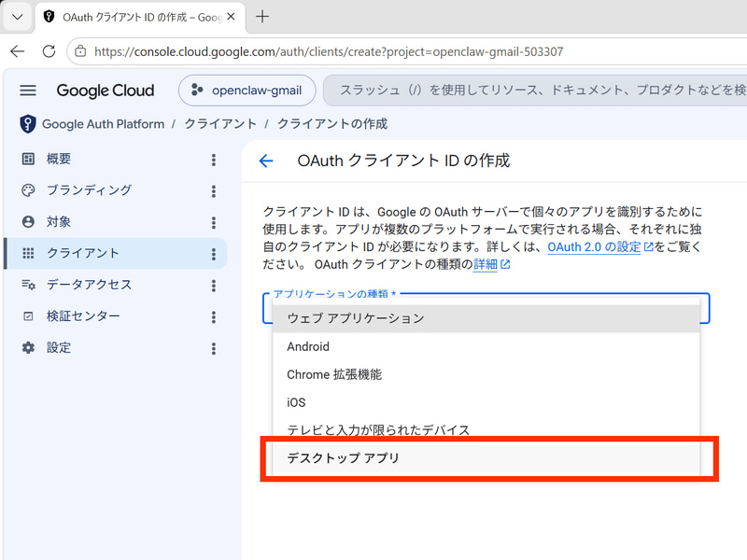The width and height of the screenshot is (747, 560).
Task: Click the browser back arrow
Action: [18, 51]
